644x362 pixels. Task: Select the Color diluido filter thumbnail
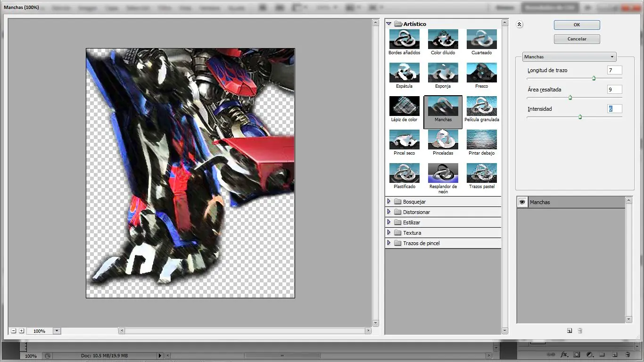click(x=443, y=39)
